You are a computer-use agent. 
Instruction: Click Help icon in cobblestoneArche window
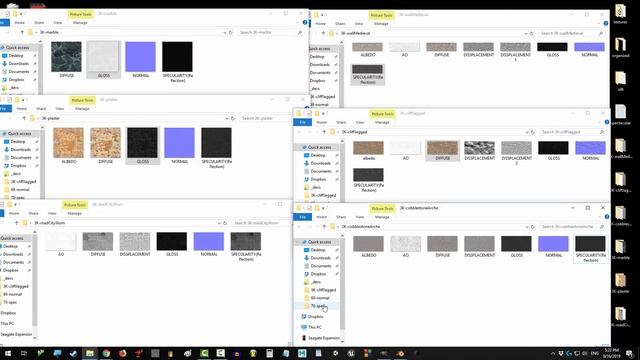tap(607, 217)
